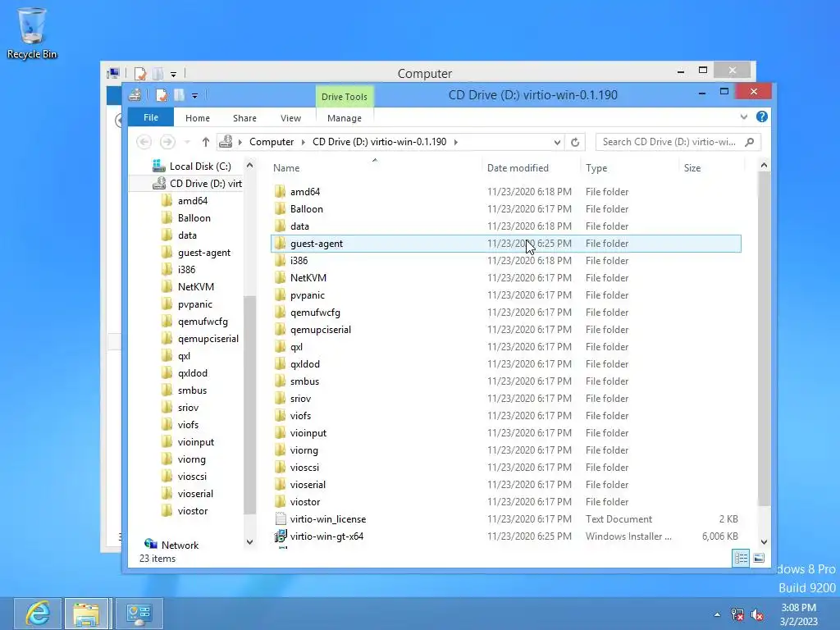Expand breadcrumb arrow before Computer

pos(240,142)
